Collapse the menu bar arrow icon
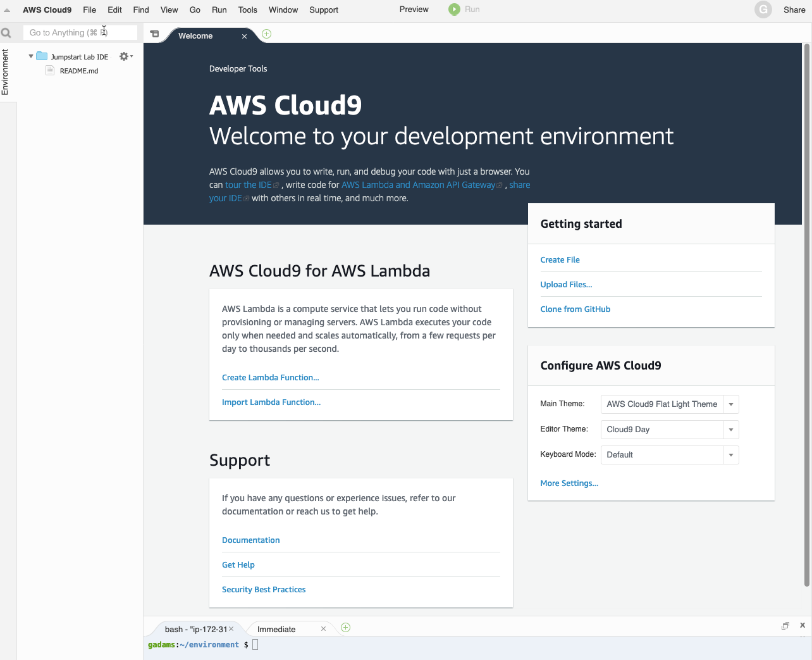The height and width of the screenshot is (660, 812). point(7,10)
